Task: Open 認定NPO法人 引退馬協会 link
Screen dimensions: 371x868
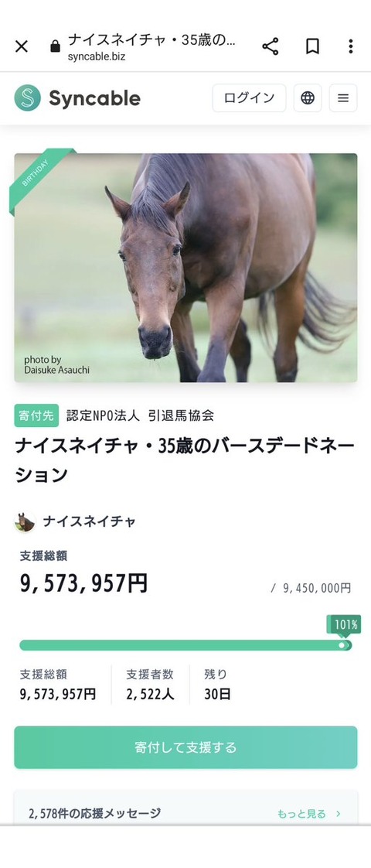Action: point(140,415)
